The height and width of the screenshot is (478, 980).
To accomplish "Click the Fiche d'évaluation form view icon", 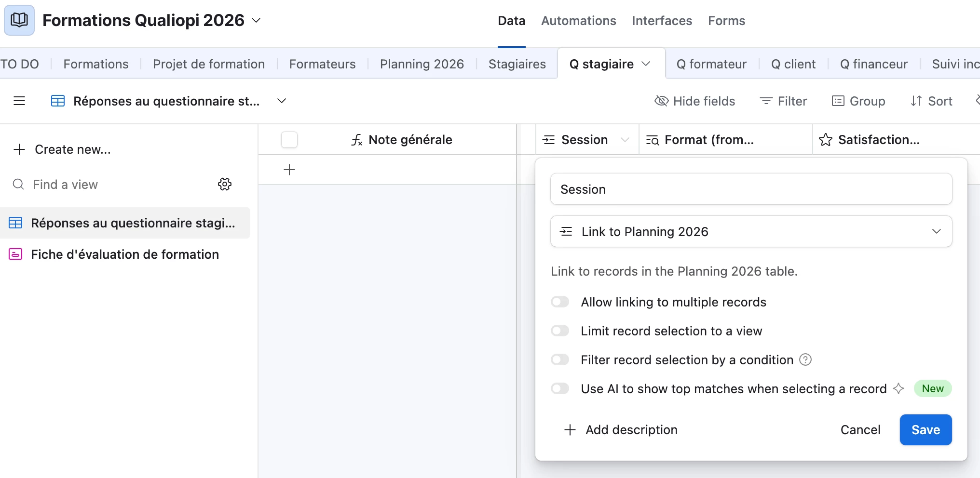I will pos(15,254).
